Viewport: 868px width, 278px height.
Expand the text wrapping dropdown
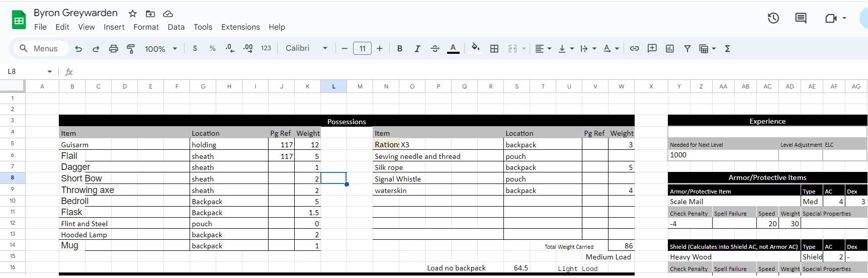point(594,49)
